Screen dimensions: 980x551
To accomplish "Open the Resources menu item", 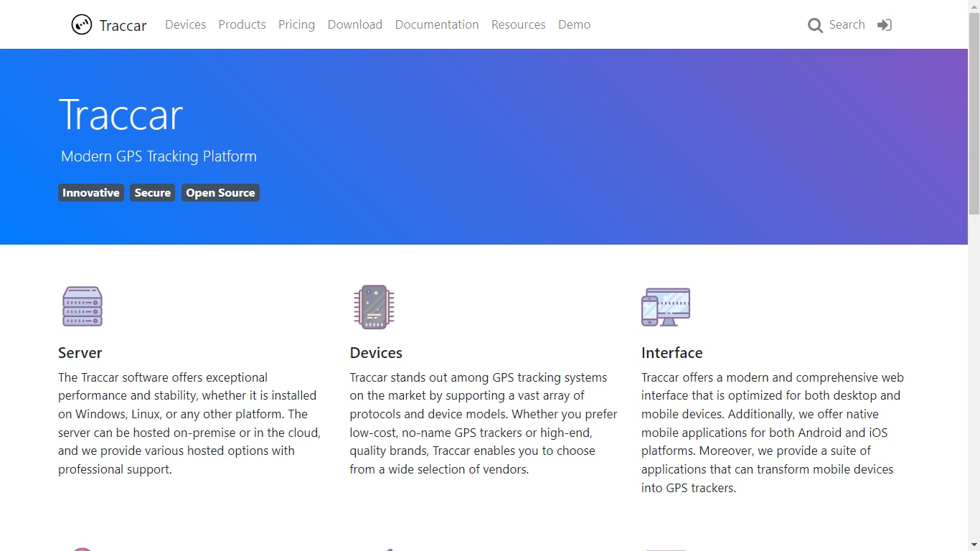I will (x=518, y=24).
